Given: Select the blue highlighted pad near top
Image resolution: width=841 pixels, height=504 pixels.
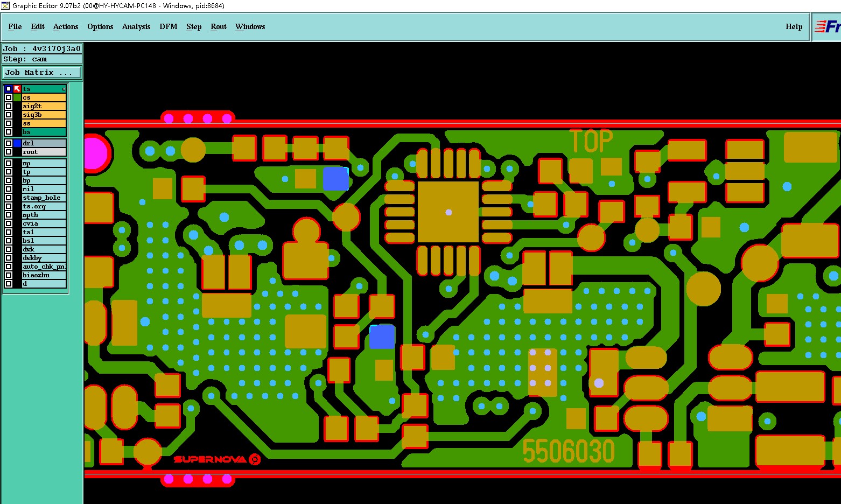Looking at the screenshot, I should click(x=335, y=179).
